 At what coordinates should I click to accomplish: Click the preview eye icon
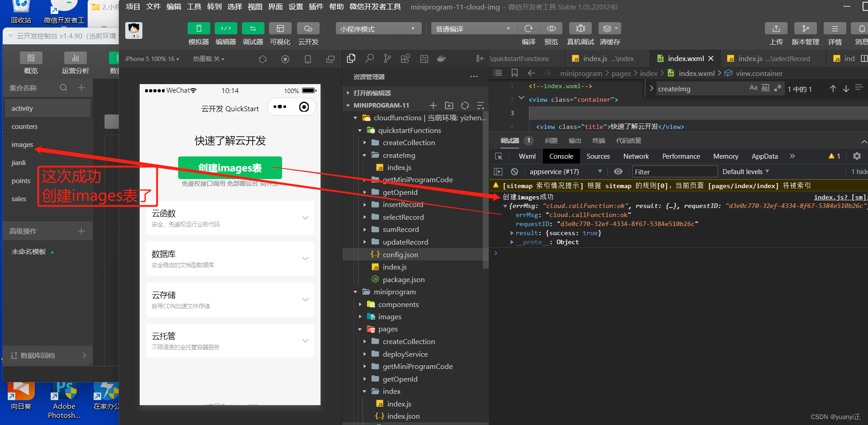(551, 28)
